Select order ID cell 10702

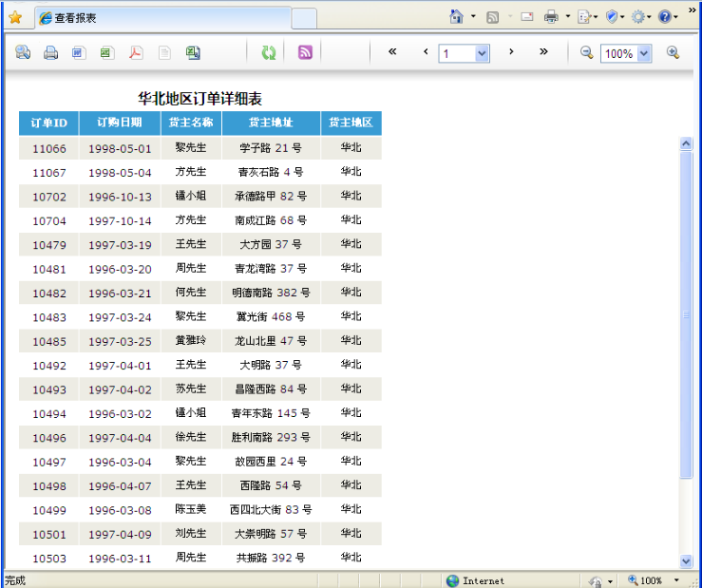48,197
